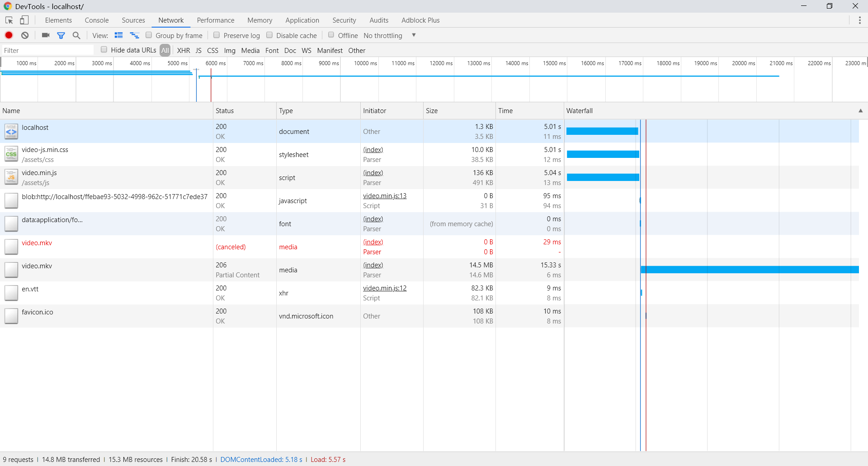Open the No throttling dropdown
Image resolution: width=868 pixels, height=466 pixels.
[x=390, y=35]
